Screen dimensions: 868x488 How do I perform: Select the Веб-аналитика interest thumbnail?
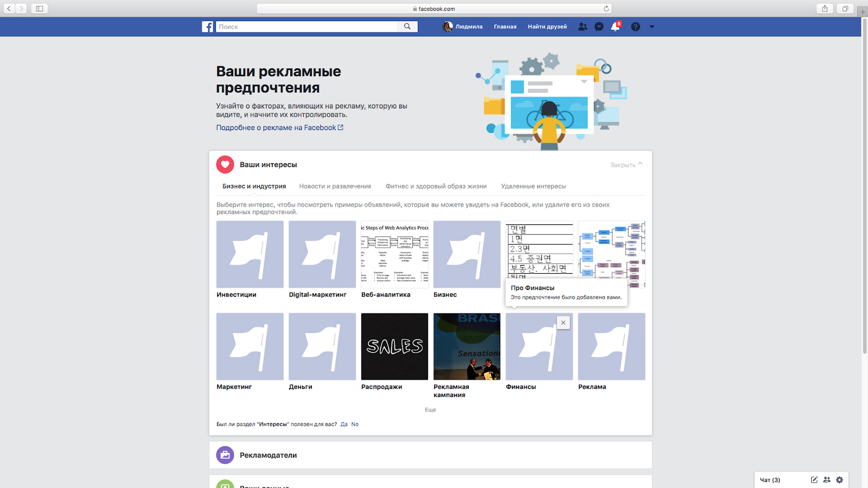pos(394,254)
